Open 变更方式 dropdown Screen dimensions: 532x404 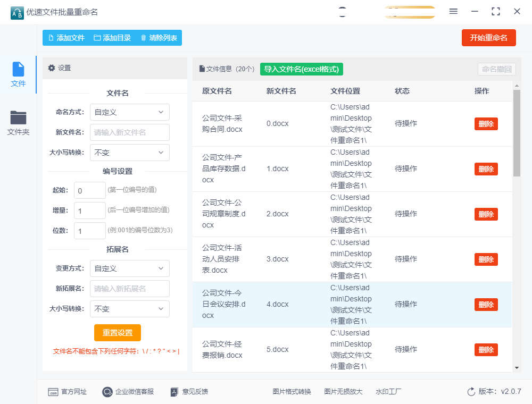[130, 268]
